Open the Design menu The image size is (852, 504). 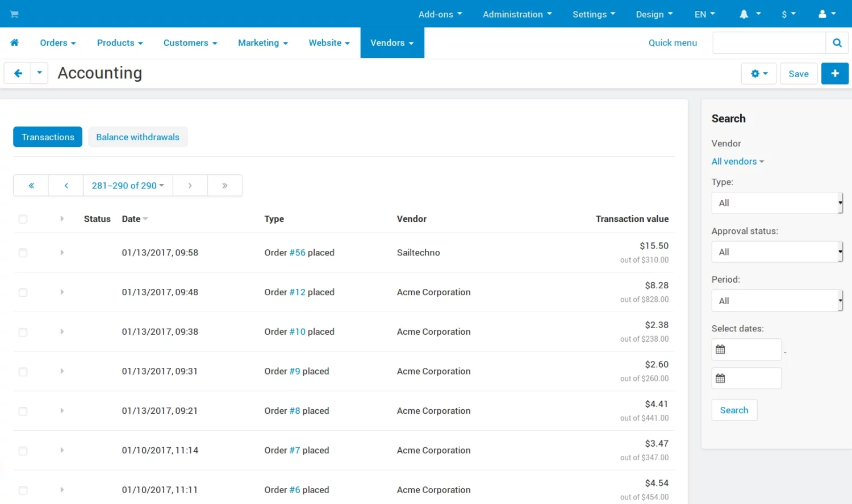click(654, 14)
